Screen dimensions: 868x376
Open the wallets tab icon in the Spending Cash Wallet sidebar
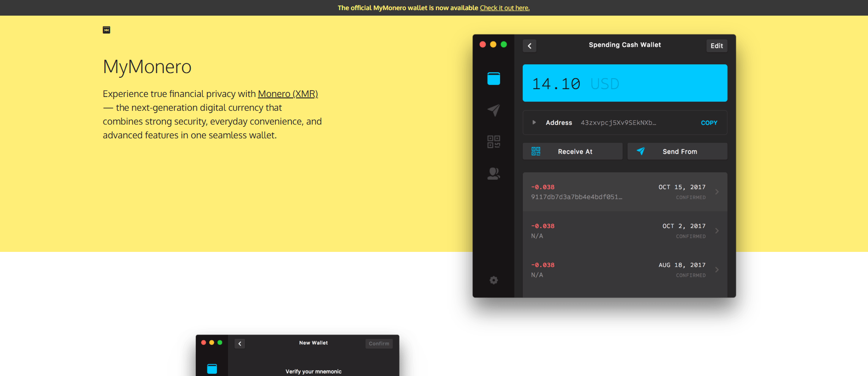click(494, 79)
